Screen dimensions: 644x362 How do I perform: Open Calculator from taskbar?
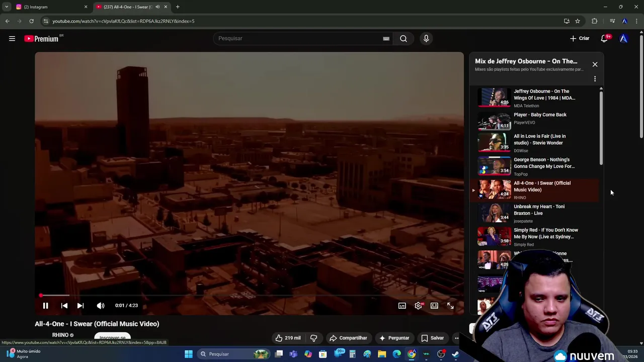click(x=353, y=354)
